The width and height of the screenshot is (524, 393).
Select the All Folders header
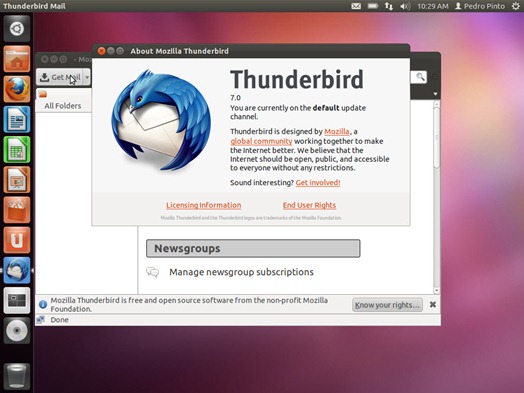[63, 106]
